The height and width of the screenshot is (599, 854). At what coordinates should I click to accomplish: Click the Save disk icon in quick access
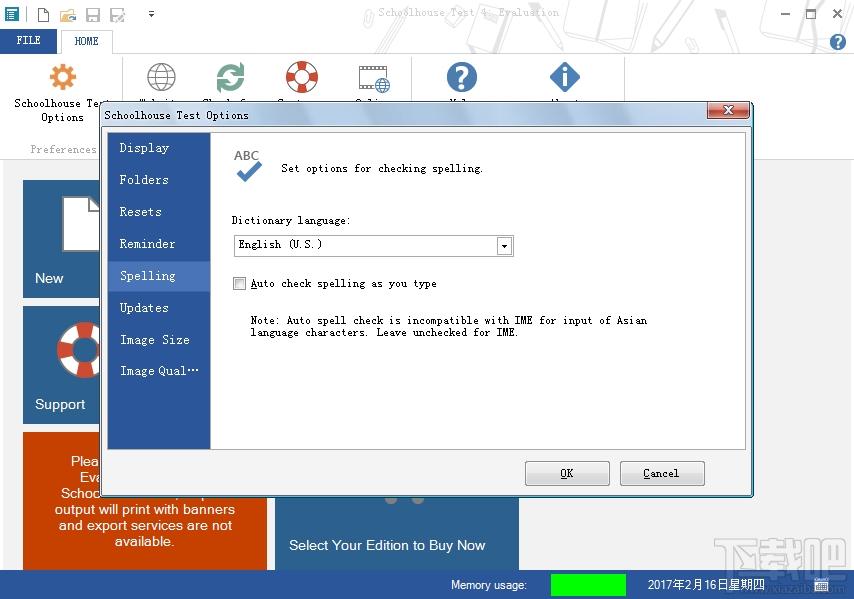(x=93, y=15)
